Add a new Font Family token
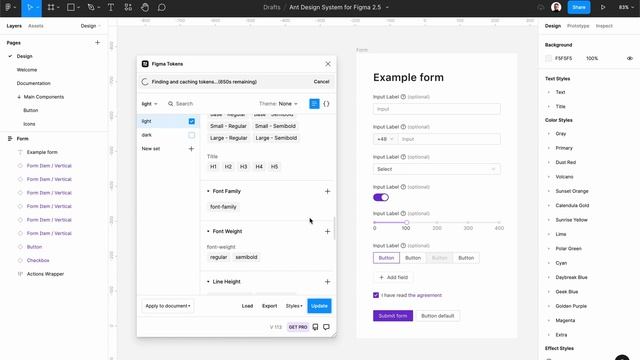Viewport: 640px width, 360px height. click(327, 191)
